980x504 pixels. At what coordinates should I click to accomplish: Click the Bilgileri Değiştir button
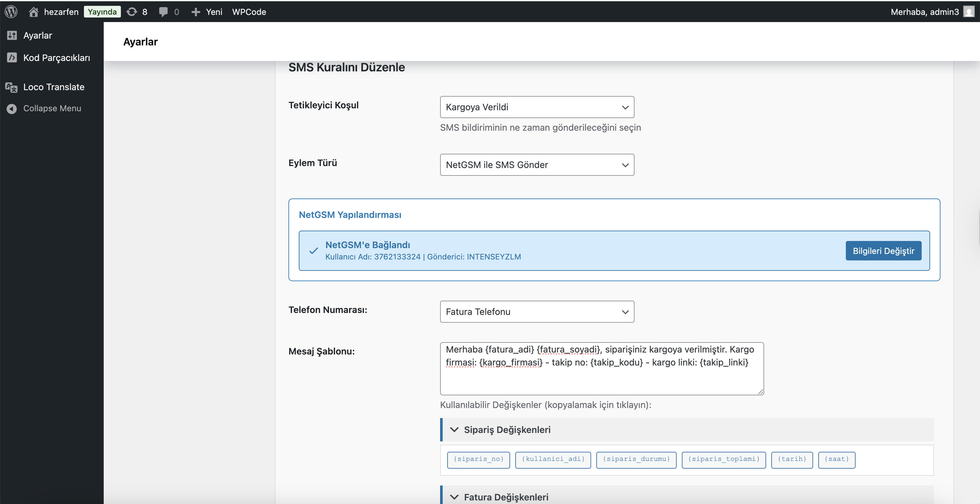click(883, 251)
